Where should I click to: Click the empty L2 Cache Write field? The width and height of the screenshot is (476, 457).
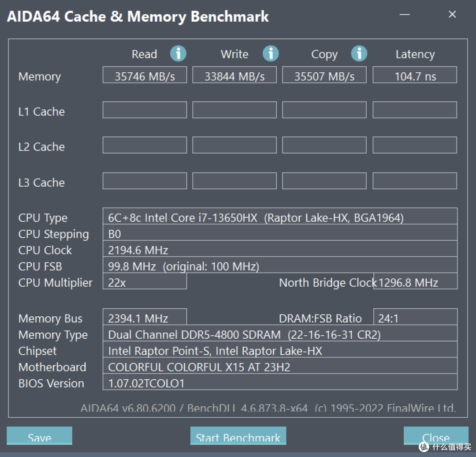(234, 145)
